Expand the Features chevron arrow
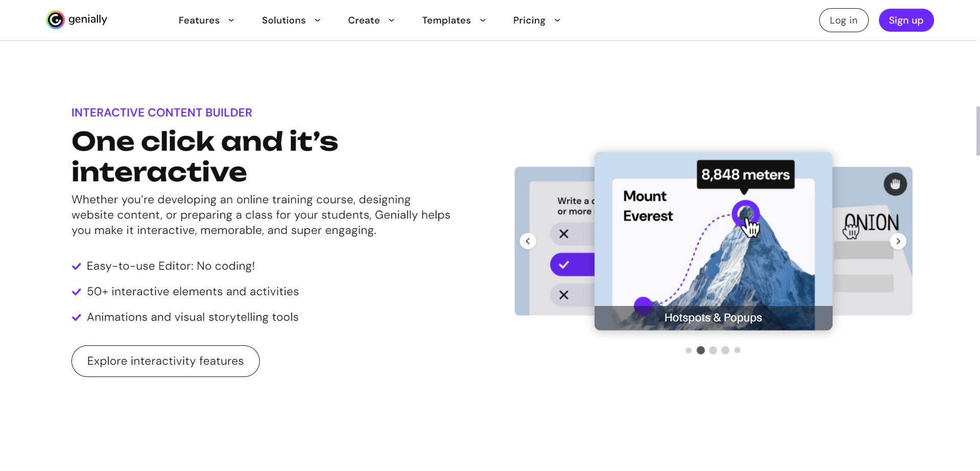This screenshot has height=471, width=980. point(231,20)
